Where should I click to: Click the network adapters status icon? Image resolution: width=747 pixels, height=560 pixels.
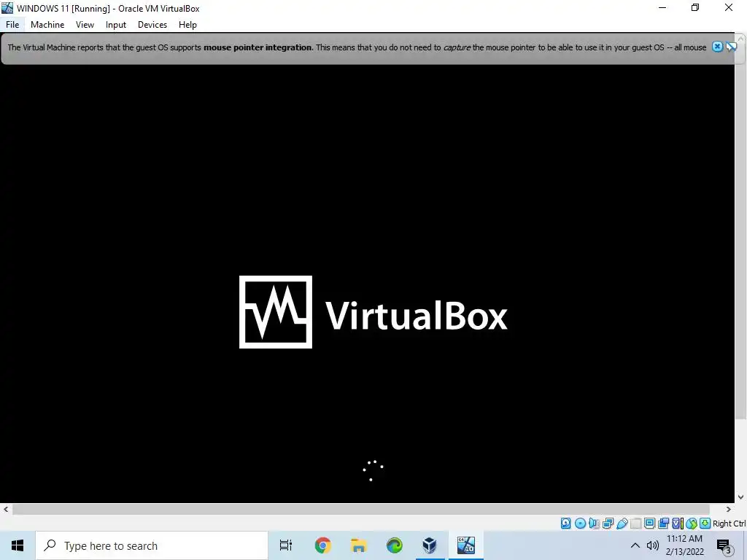coord(608,524)
